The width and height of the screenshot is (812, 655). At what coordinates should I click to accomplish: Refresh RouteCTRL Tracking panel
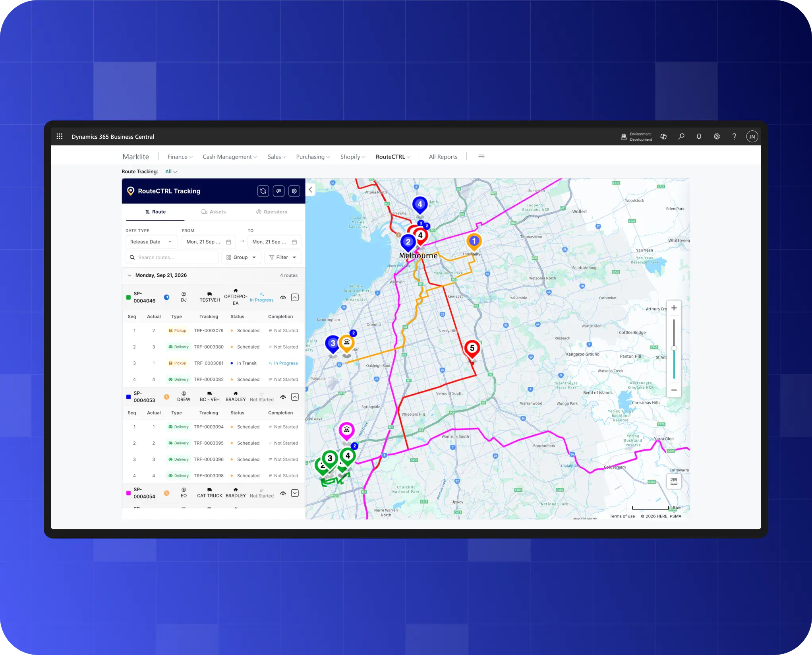pos(263,191)
